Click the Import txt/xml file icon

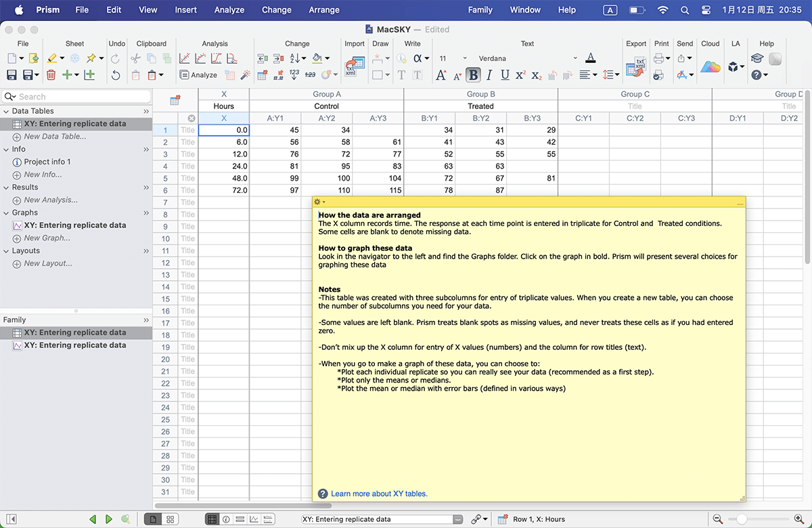(x=354, y=65)
